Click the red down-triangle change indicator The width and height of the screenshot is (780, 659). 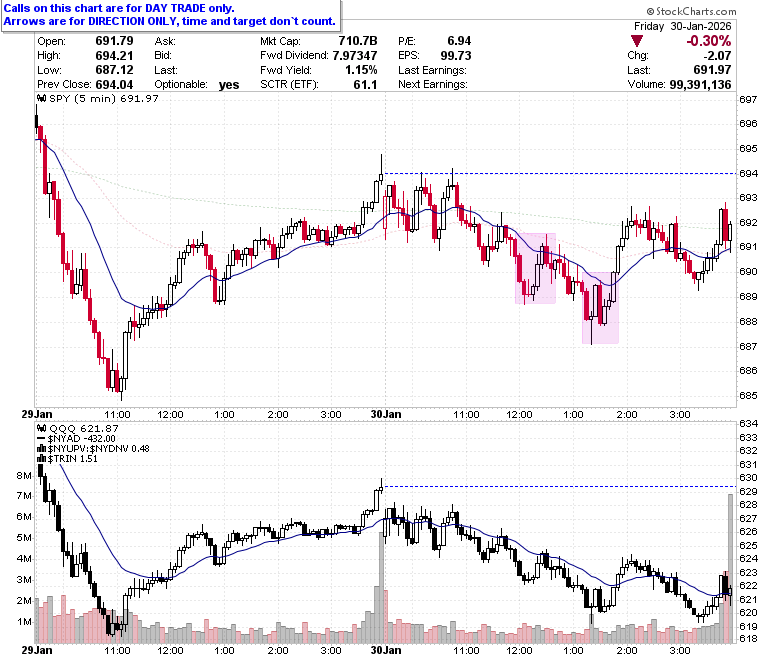tap(636, 41)
